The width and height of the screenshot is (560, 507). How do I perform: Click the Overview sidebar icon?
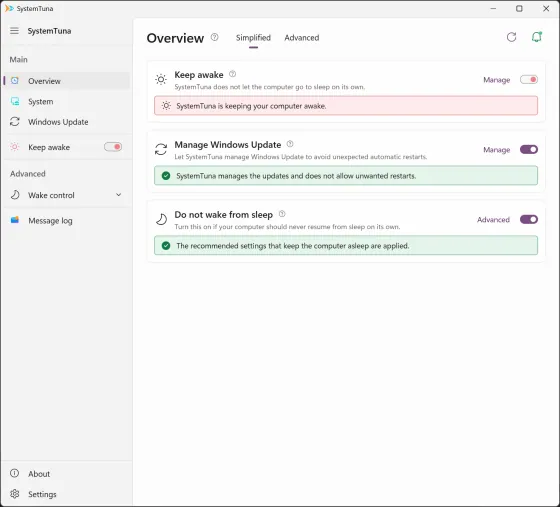point(15,81)
